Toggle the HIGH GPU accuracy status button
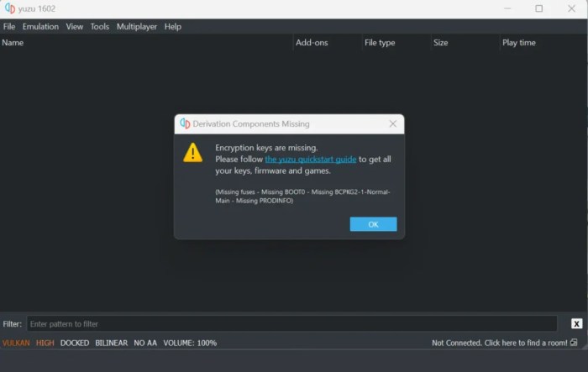 coord(45,343)
